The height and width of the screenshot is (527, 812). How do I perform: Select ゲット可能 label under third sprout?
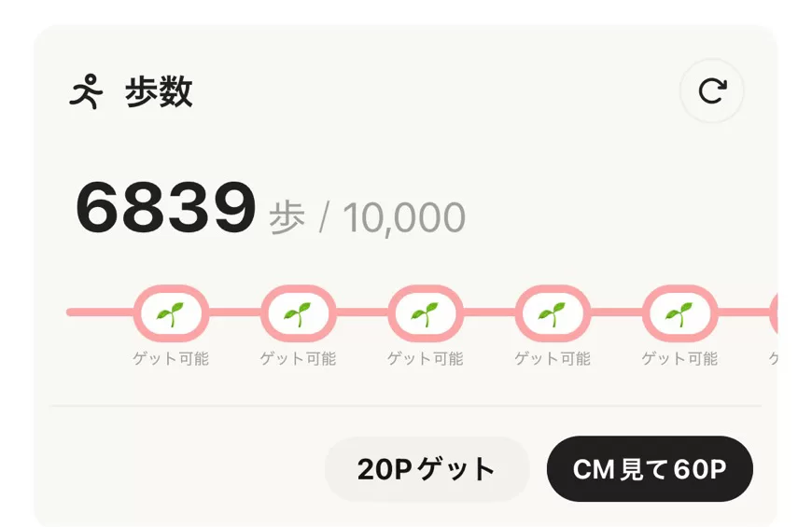(425, 359)
